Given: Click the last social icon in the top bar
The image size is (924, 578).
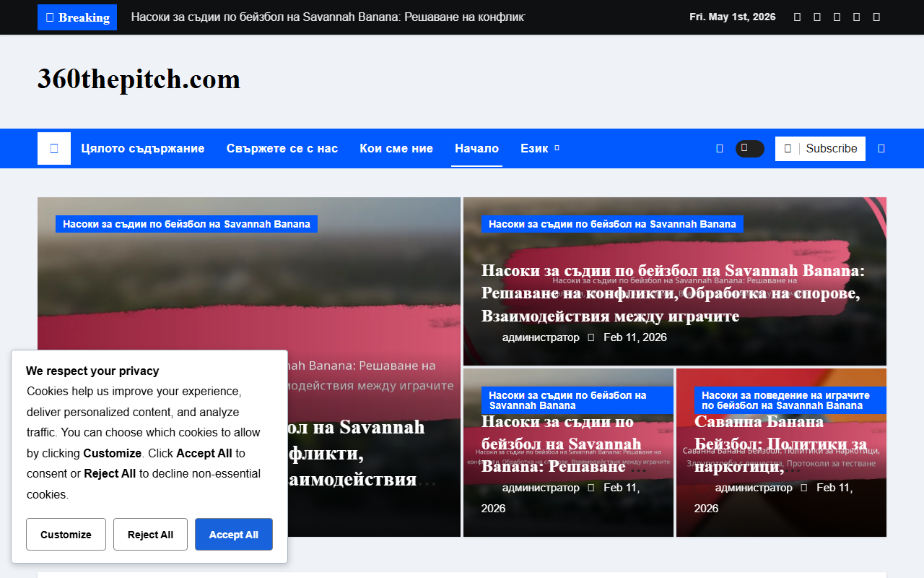Looking at the screenshot, I should pyautogui.click(x=876, y=17).
